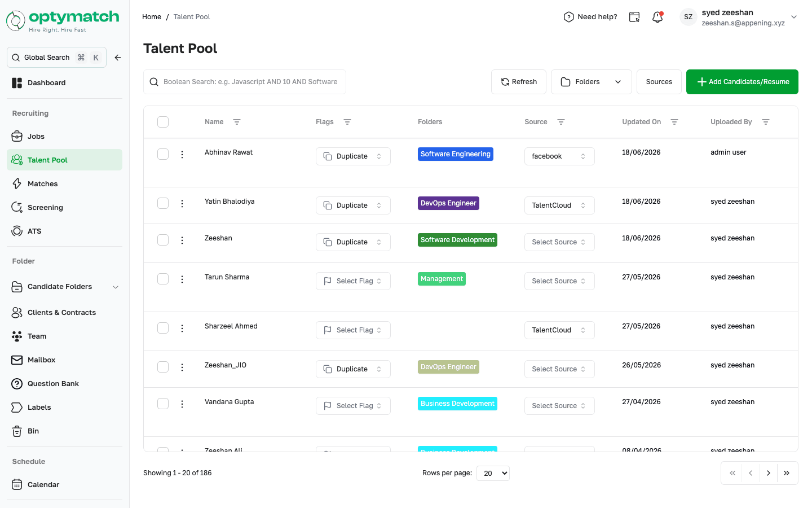The image size is (812, 508).
Task: Click the Sources button
Action: point(659,82)
